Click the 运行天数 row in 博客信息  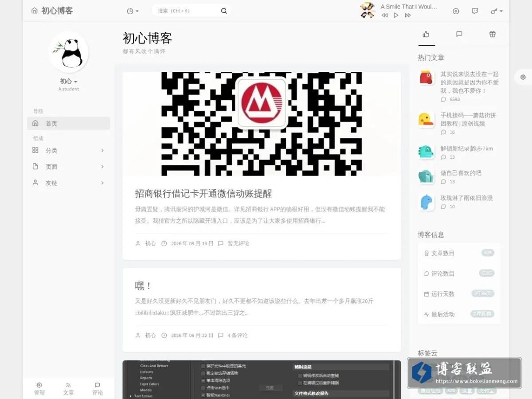(459, 294)
